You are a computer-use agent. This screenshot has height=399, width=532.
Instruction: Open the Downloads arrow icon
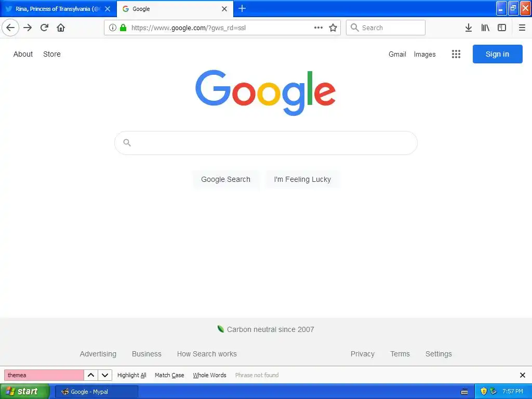[468, 28]
